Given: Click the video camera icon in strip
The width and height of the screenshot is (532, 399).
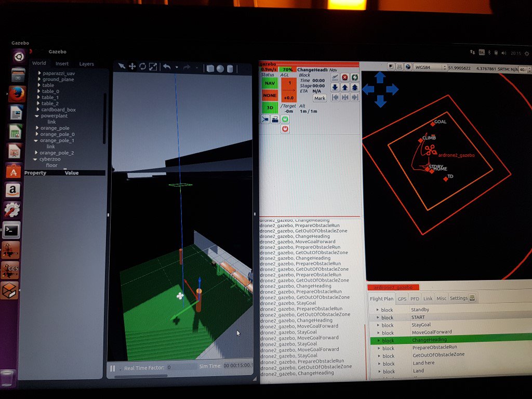Looking at the screenshot, I should pyautogui.click(x=265, y=119).
